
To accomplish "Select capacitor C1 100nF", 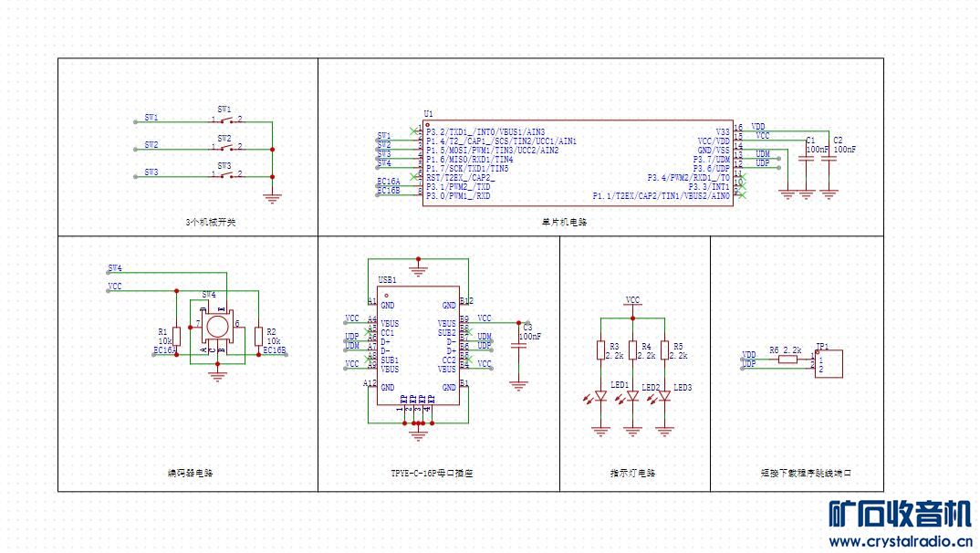I will [807, 160].
